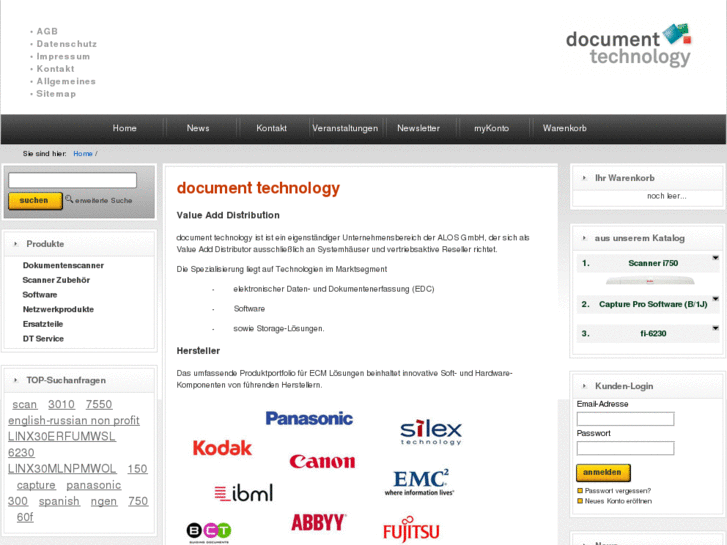Open the Datenschutz link
Image resolution: width=727 pixels, height=545 pixels.
pyautogui.click(x=67, y=44)
